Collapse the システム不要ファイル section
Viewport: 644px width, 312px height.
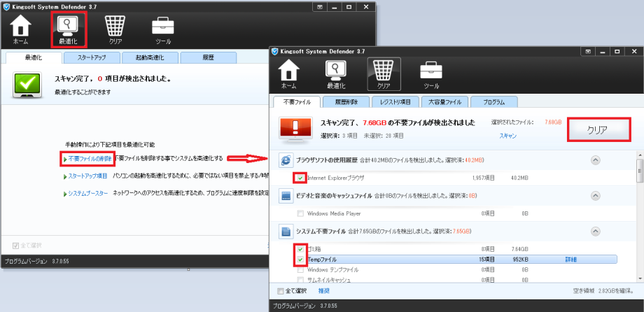(594, 231)
